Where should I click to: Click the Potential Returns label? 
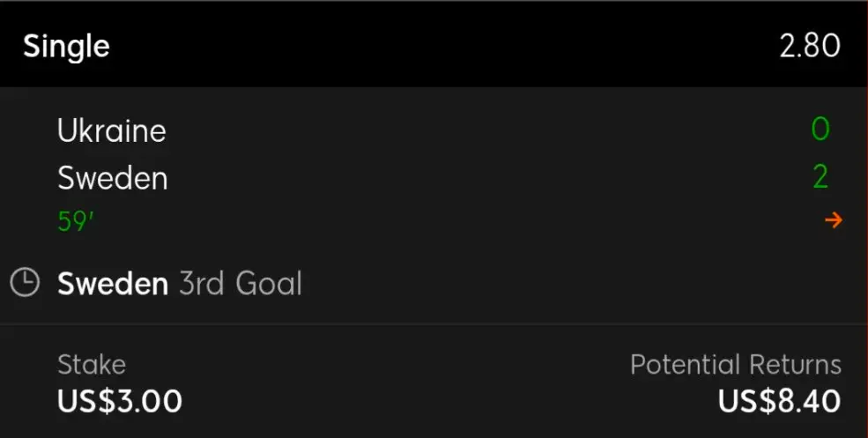pyautogui.click(x=736, y=364)
